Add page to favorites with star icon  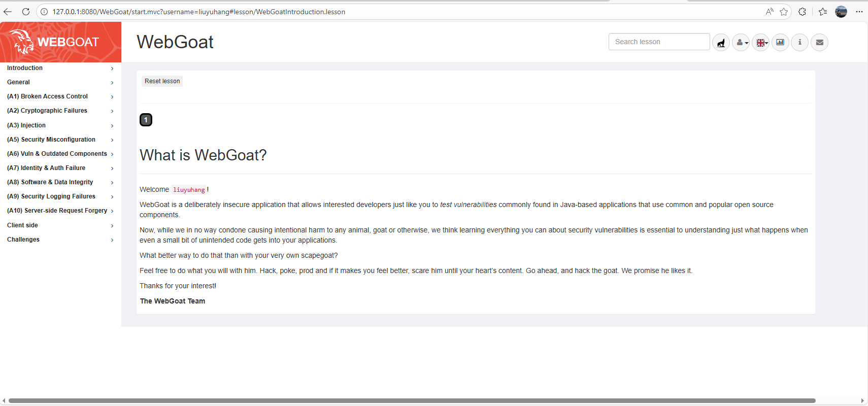click(x=784, y=12)
